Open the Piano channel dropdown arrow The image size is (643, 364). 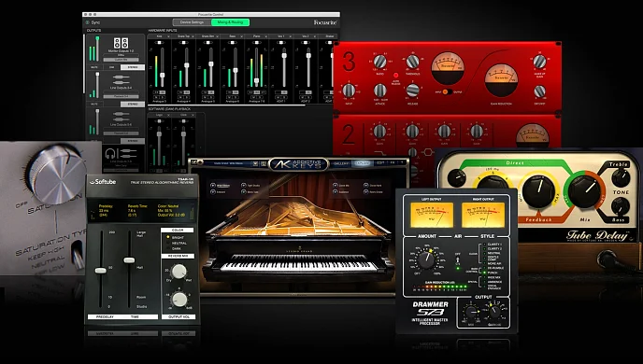(x=266, y=36)
